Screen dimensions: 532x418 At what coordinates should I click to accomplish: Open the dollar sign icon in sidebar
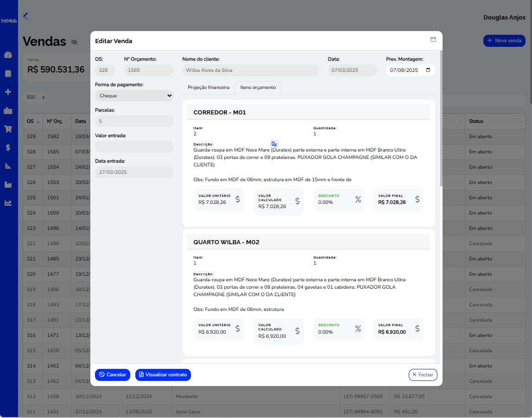[8, 147]
